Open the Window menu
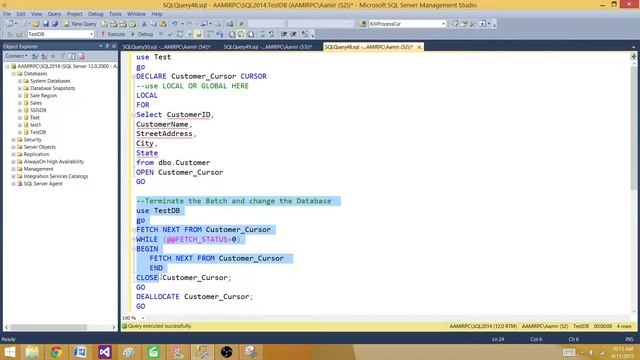Screen dimensions: 640x360 pos(136,14)
